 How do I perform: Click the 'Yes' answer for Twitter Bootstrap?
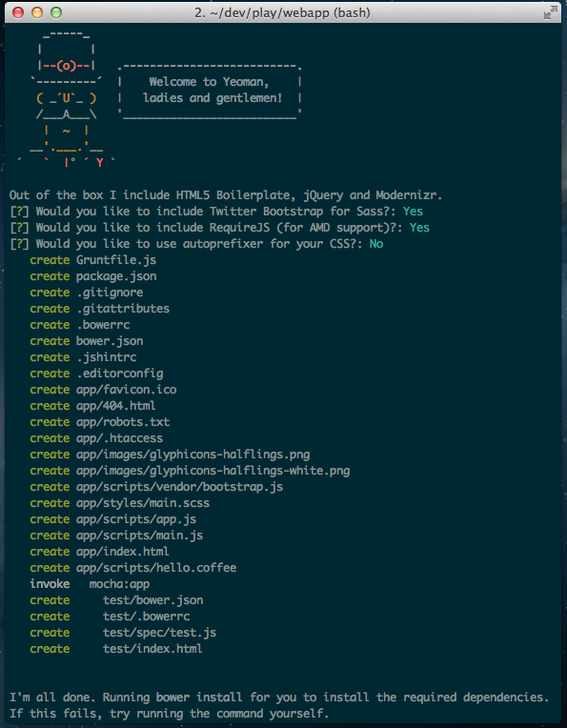(x=413, y=212)
